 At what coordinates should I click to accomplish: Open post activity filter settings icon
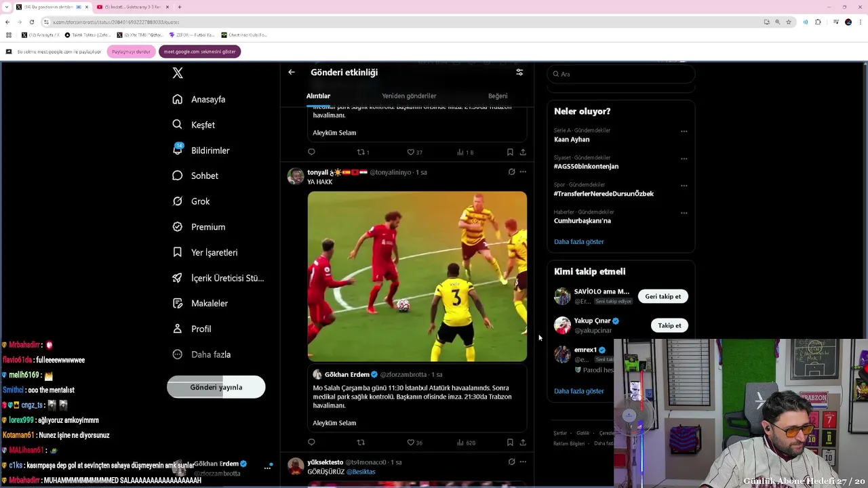tap(519, 73)
